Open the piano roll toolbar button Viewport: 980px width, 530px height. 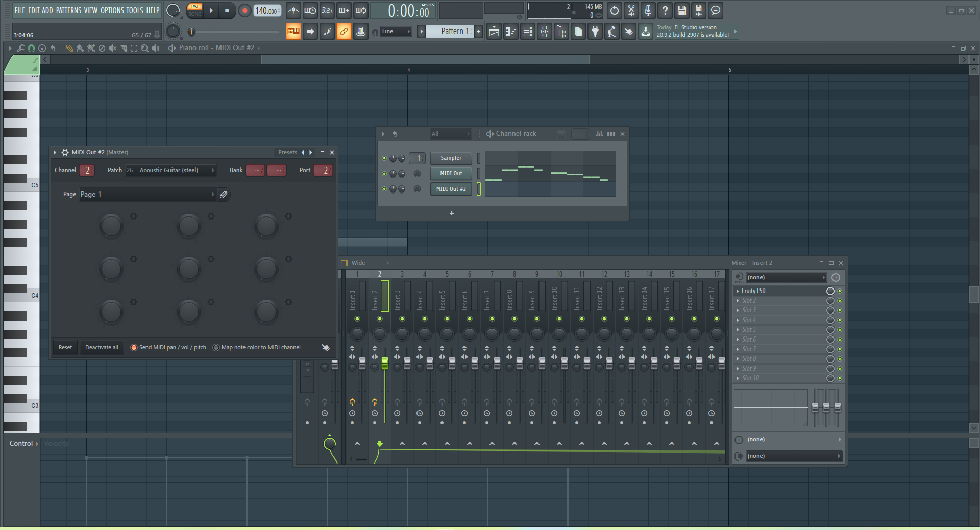click(x=511, y=32)
